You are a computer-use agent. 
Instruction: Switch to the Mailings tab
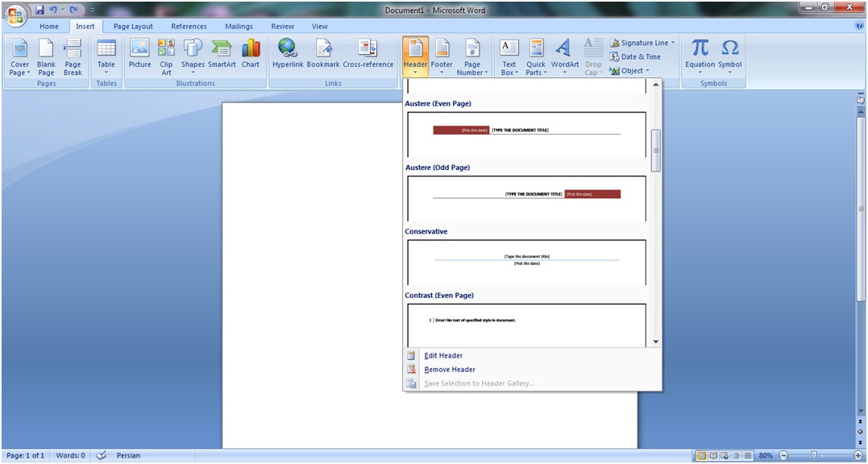239,26
